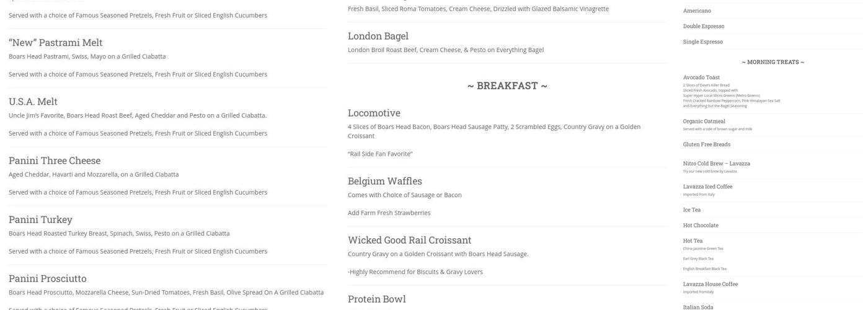This screenshot has height=310, width=868.
Task: Click Nitro Cold Brew – Lavazza
Action: coord(717,164)
